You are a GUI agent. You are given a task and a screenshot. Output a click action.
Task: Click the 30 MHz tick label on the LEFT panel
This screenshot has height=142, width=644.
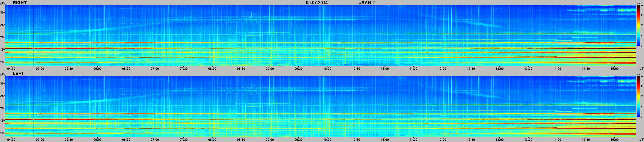pos(2,84)
